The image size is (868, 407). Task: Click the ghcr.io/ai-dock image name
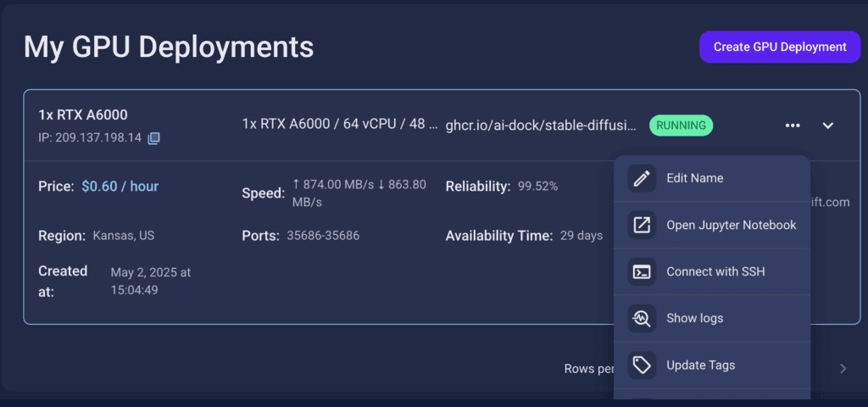542,125
